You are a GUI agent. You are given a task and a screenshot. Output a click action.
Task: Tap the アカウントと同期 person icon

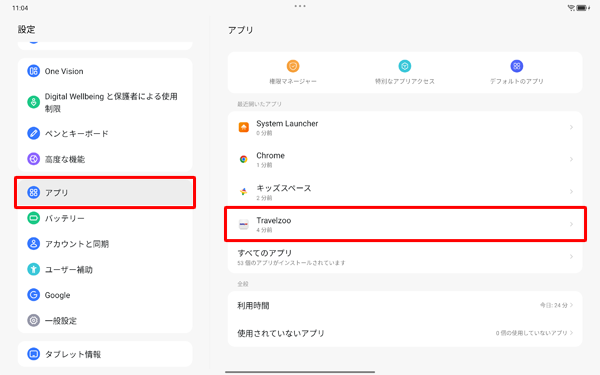(33, 244)
